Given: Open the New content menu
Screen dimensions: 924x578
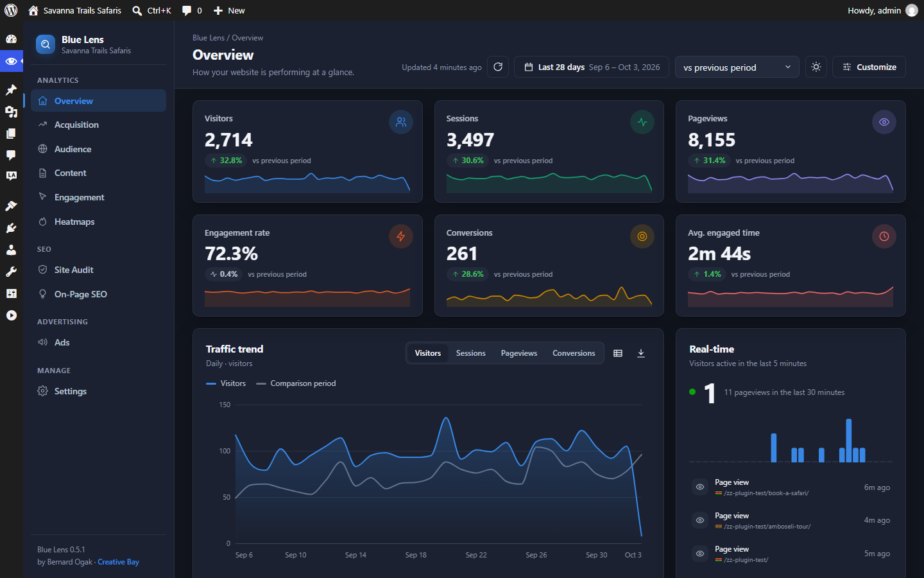Looking at the screenshot, I should [229, 10].
